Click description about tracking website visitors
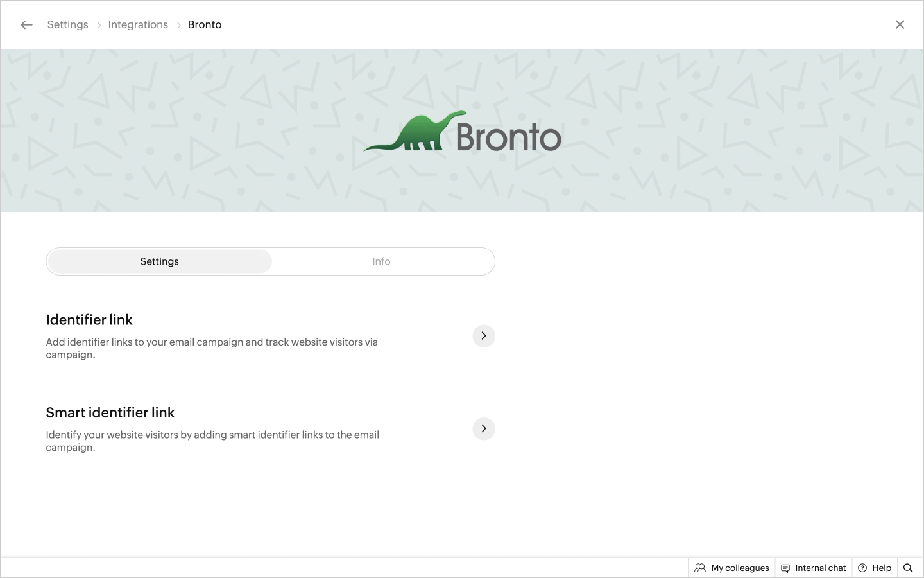This screenshot has width=924, height=578. point(212,348)
